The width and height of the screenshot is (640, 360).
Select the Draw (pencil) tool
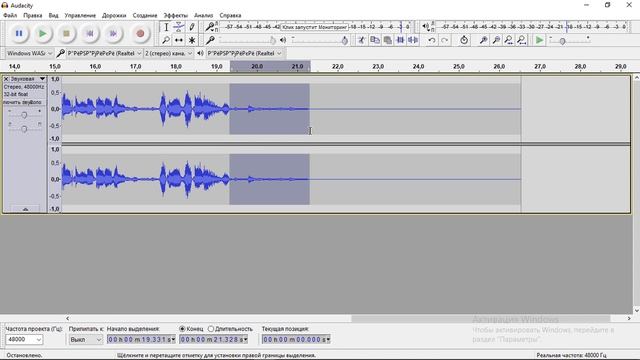(191, 27)
